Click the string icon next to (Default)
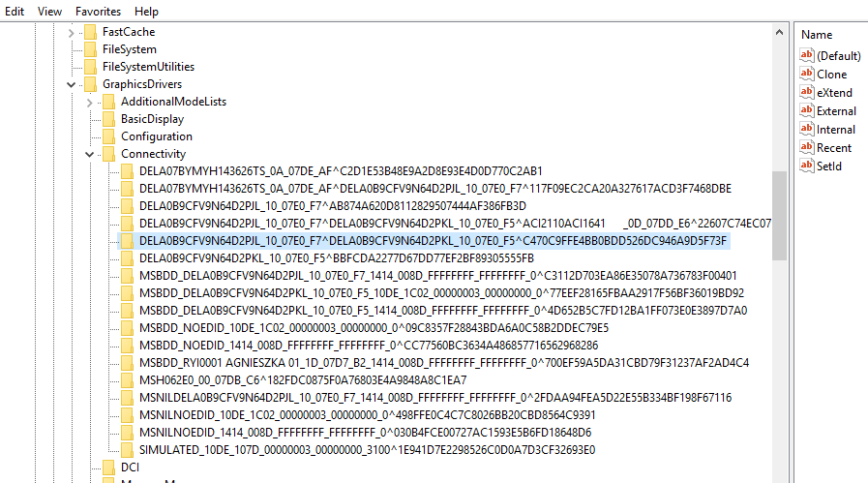Screen dimensions: 868x483 (x=807, y=55)
